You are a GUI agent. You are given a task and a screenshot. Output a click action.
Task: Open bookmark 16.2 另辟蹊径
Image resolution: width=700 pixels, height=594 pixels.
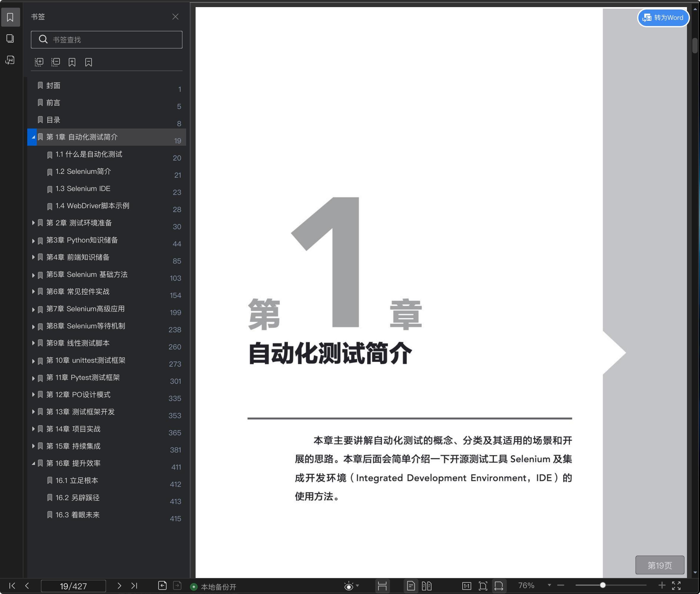tap(106, 498)
